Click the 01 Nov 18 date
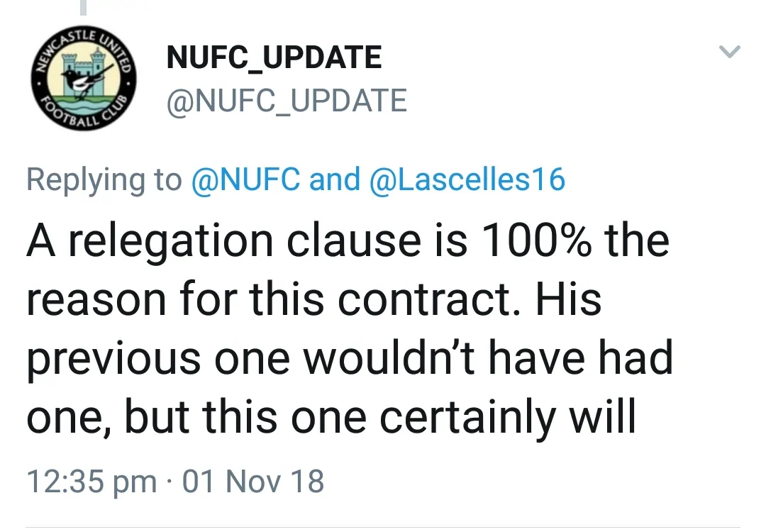The height and width of the screenshot is (532, 766). 253,482
